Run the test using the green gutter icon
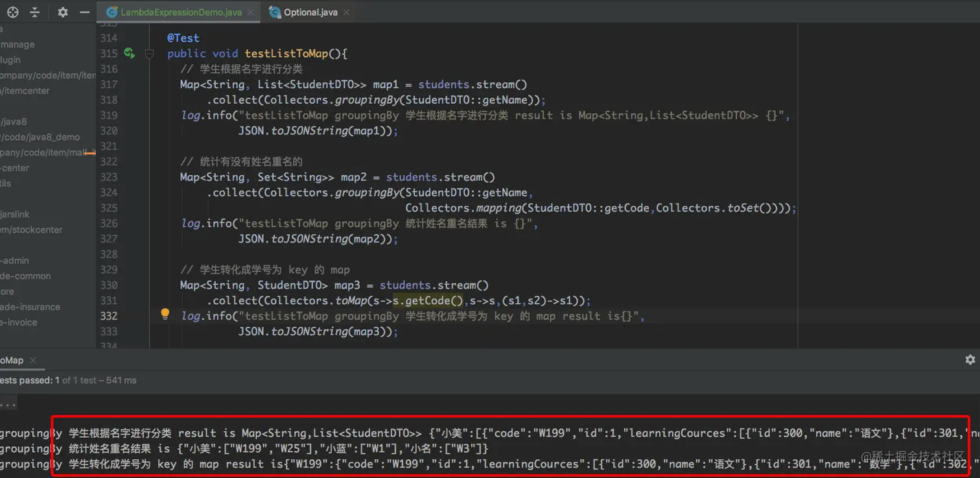Screen dimensions: 980x478 click(129, 53)
